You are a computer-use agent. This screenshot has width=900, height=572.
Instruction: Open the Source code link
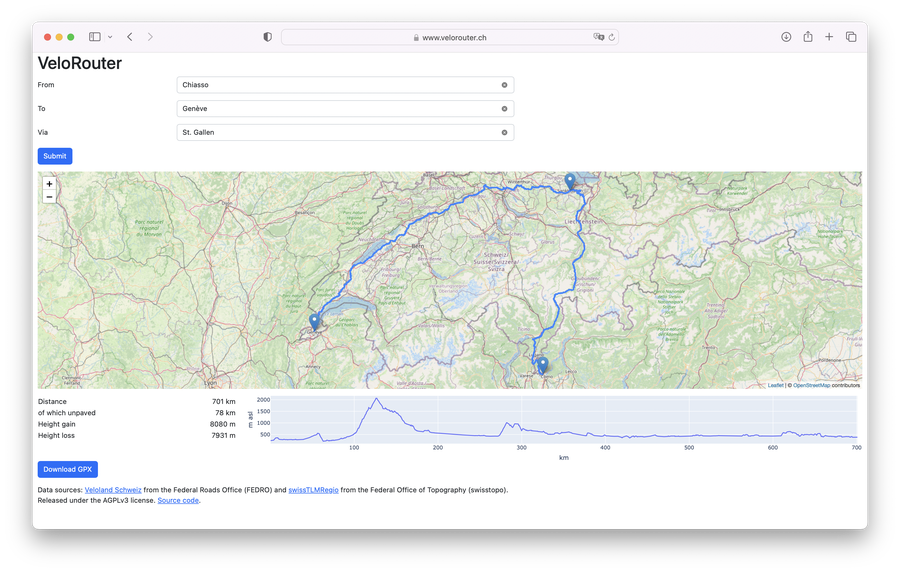tap(178, 500)
